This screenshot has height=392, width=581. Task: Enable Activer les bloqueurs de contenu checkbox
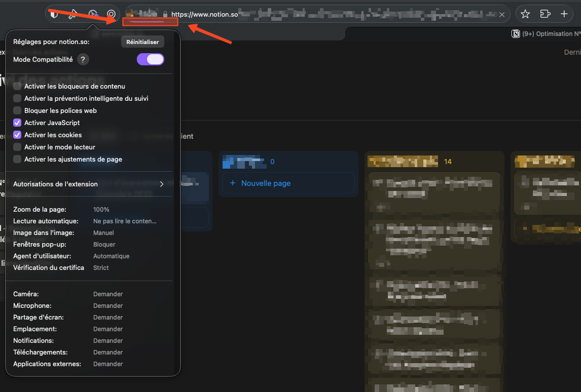tap(17, 87)
